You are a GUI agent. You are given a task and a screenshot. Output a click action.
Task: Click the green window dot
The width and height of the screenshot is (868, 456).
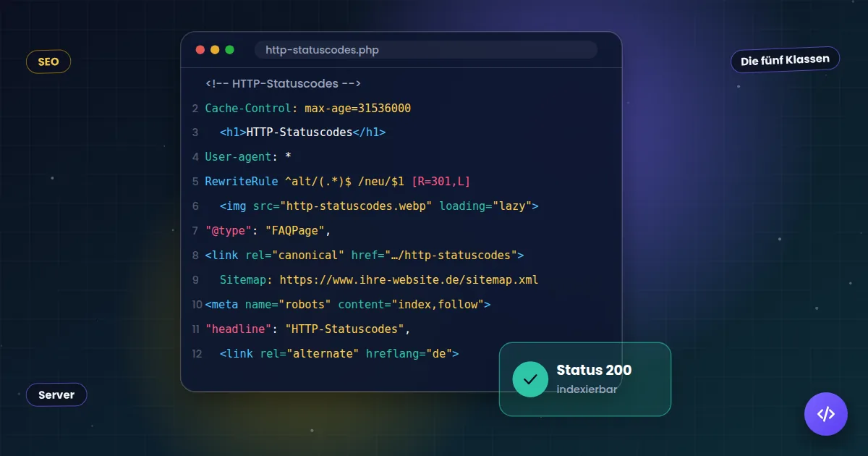(230, 50)
